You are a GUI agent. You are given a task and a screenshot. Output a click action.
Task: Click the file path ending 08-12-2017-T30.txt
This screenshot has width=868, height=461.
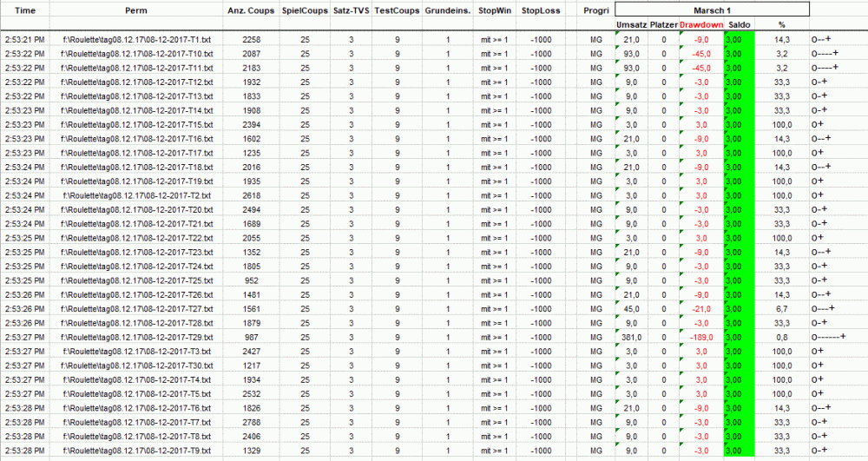[x=137, y=366]
